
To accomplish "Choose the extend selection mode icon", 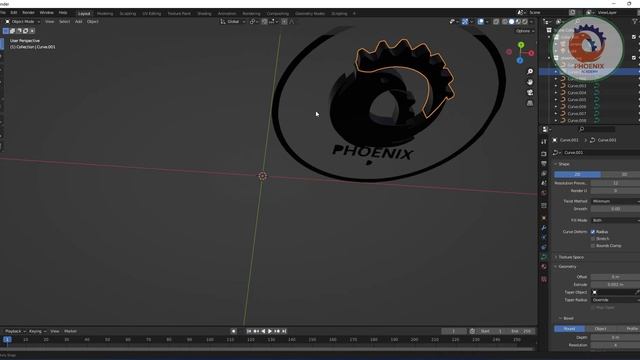I will tap(12, 31).
